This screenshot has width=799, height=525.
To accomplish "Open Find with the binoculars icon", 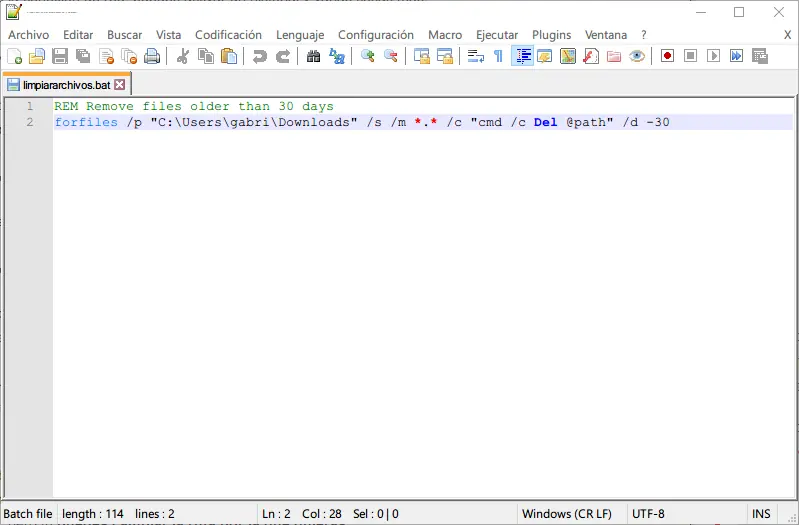I will pos(313,56).
